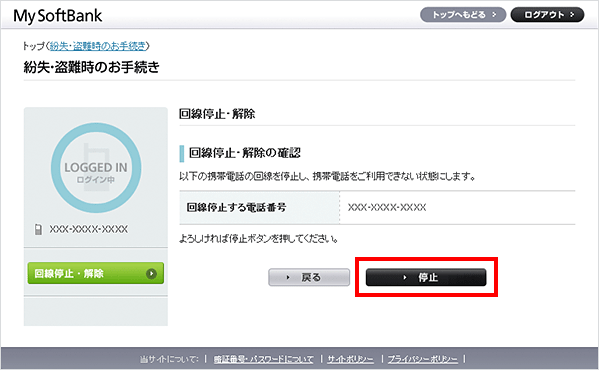This screenshot has width=600, height=370.
Task: Return to top via トップへもどる button
Action: tap(463, 15)
